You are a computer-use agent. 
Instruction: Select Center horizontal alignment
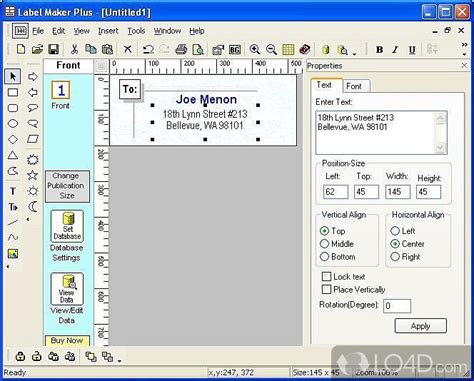click(407, 244)
